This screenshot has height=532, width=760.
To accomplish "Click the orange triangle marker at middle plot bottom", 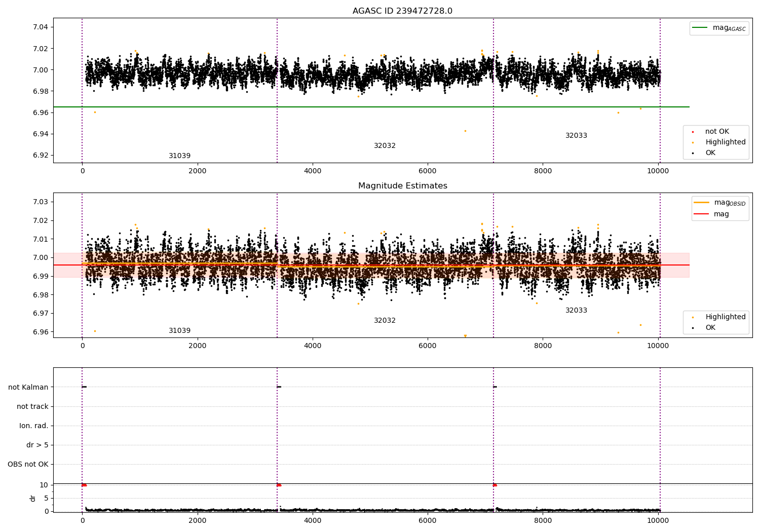I will pyautogui.click(x=465, y=336).
